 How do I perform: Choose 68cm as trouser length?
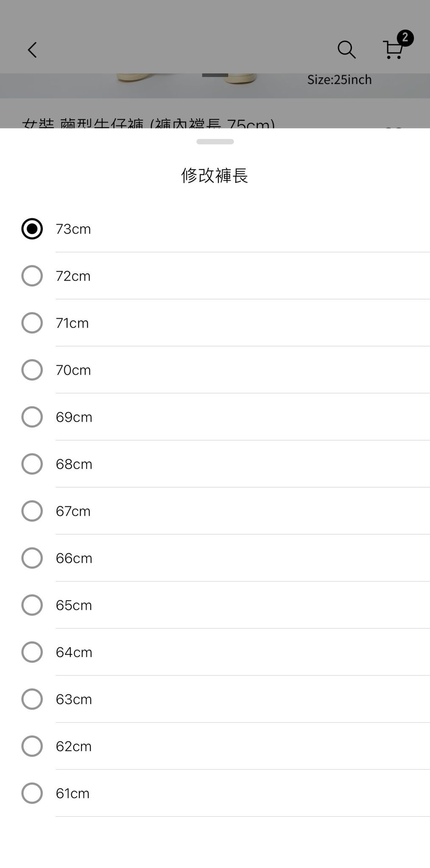click(32, 464)
